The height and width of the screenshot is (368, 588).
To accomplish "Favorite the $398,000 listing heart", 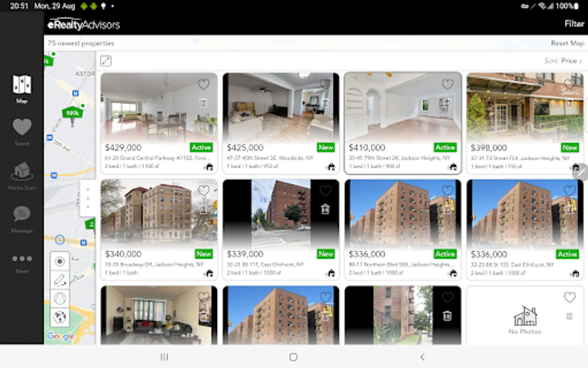I will [569, 84].
